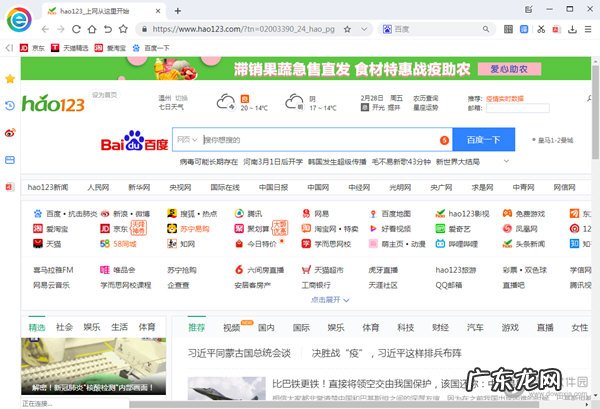Open the 哔哩哔哩 site link
Image resolution: width=600 pixels, height=409 pixels.
457,244
